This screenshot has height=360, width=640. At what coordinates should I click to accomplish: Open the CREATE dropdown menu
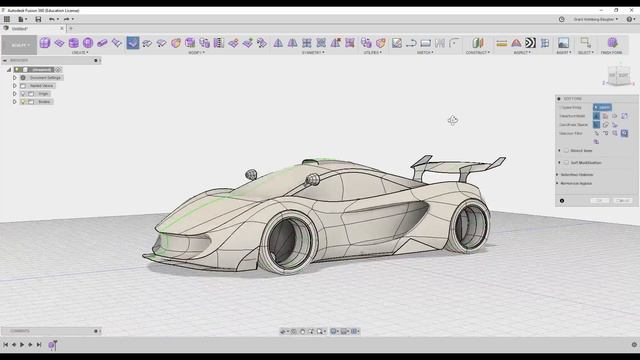[x=80, y=52]
